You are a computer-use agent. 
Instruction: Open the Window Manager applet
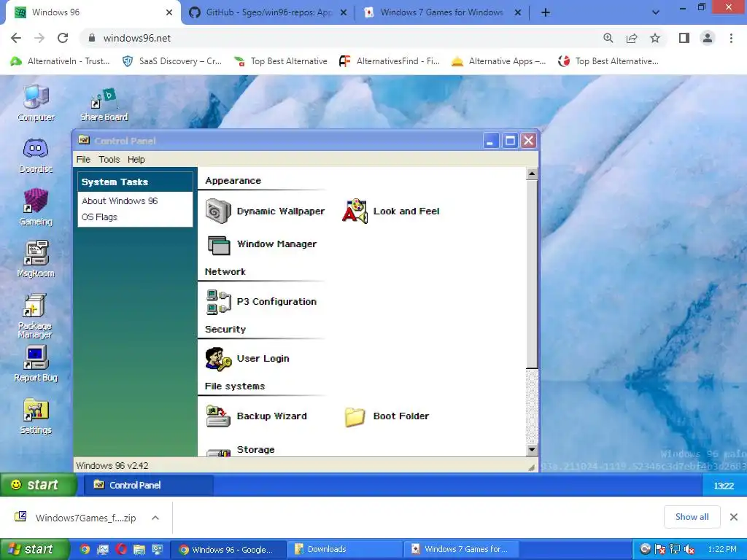[x=261, y=244]
